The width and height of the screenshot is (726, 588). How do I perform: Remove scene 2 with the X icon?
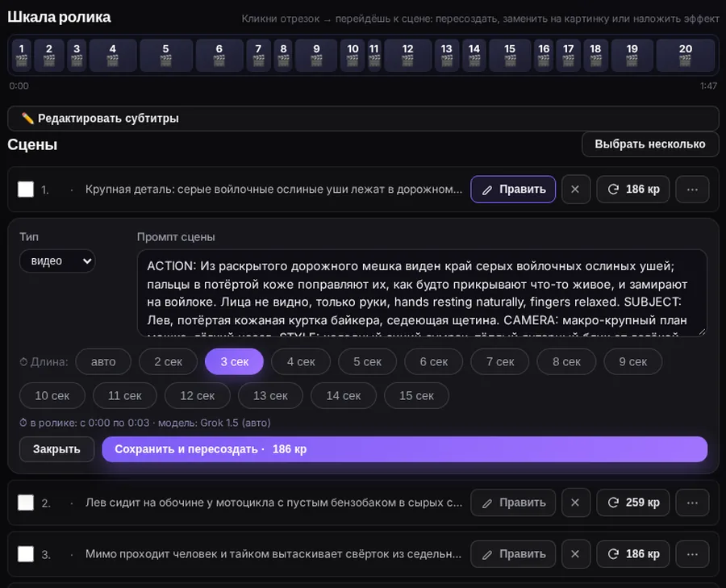tap(575, 503)
